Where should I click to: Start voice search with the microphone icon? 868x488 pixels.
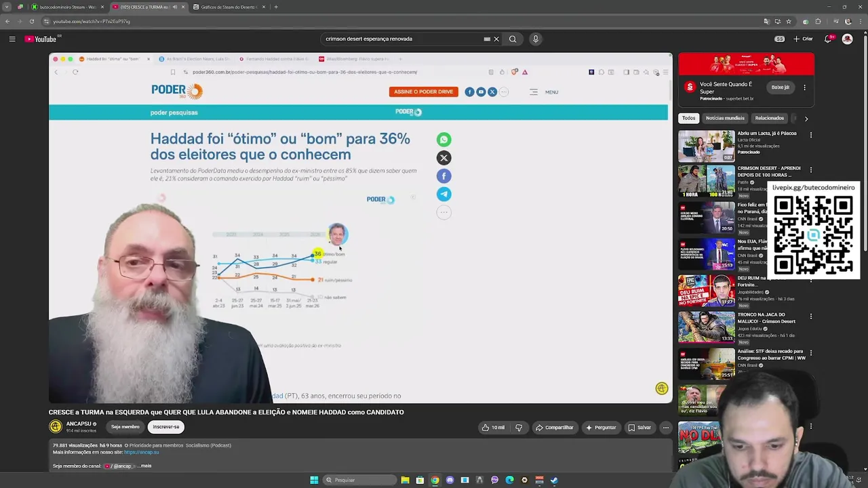[x=536, y=39]
